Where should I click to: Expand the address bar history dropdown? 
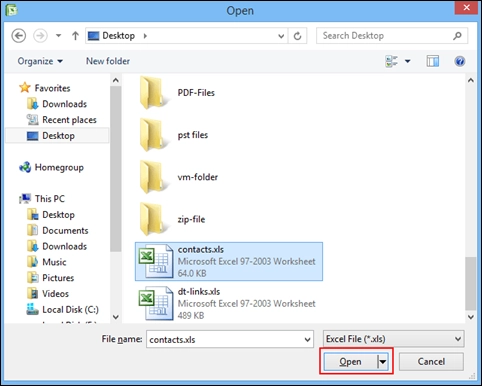[x=281, y=36]
